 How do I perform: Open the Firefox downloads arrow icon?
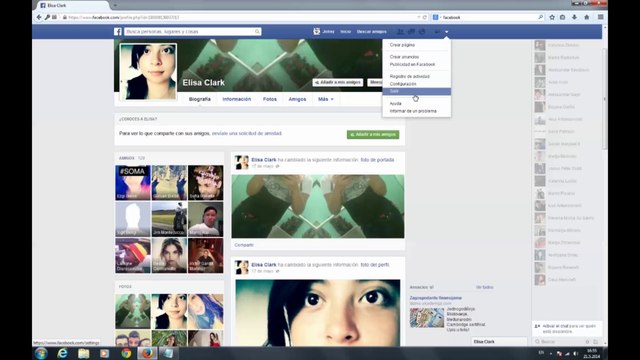click(x=574, y=17)
